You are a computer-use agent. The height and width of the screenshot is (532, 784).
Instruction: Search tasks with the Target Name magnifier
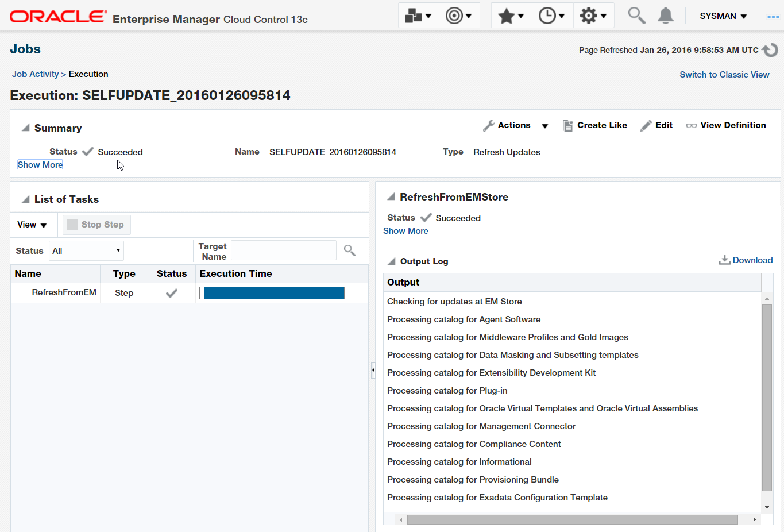[349, 250]
